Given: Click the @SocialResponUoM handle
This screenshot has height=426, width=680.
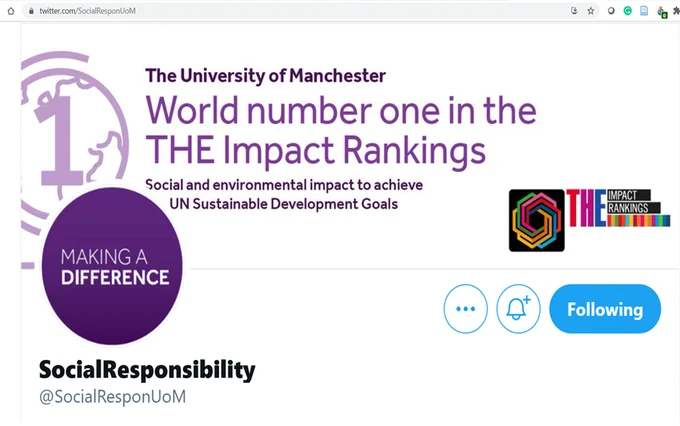Looking at the screenshot, I should (112, 397).
